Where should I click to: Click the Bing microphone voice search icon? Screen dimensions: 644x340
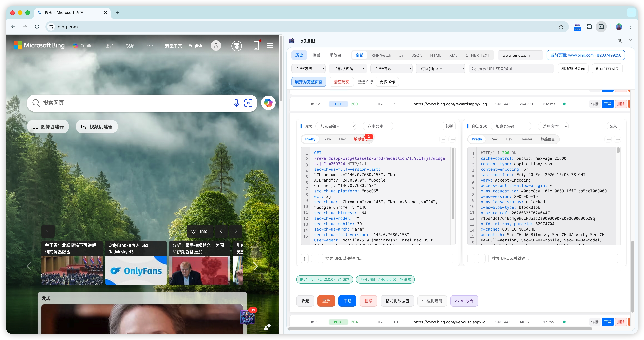pyautogui.click(x=236, y=103)
